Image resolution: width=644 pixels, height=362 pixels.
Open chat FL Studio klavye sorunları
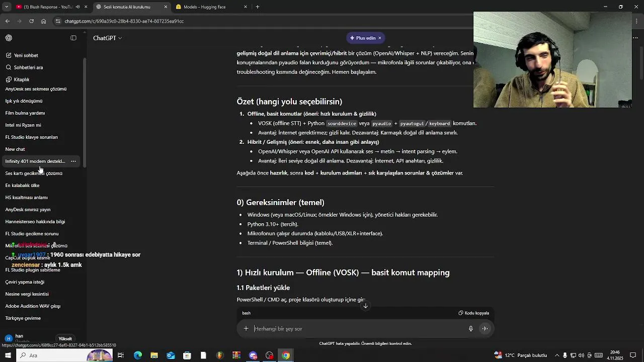[x=31, y=137]
